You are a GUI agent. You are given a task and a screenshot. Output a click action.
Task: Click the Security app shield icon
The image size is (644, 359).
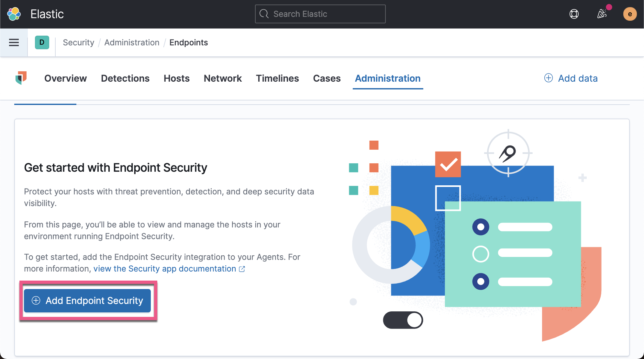(x=21, y=78)
